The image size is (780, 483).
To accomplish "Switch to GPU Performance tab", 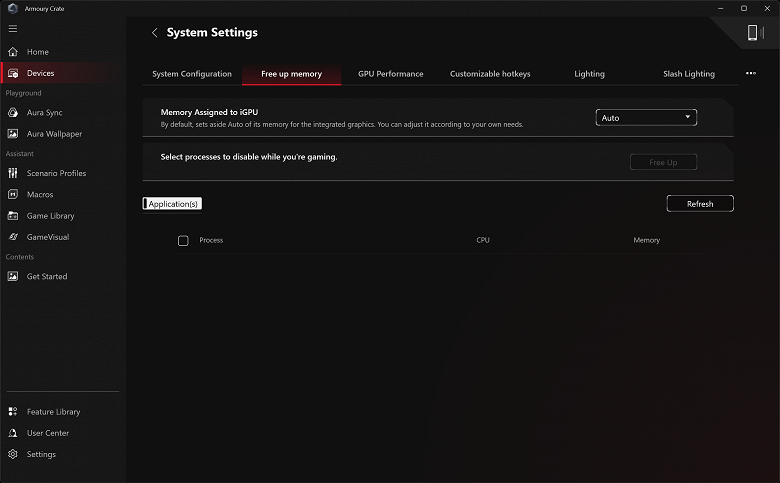I will pos(390,74).
